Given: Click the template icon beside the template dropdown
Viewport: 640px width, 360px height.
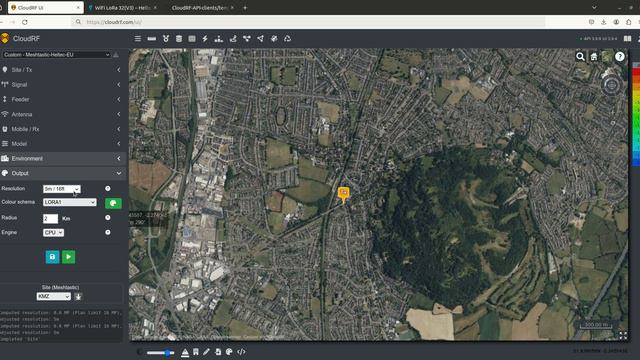Looking at the screenshot, I should (x=116, y=55).
